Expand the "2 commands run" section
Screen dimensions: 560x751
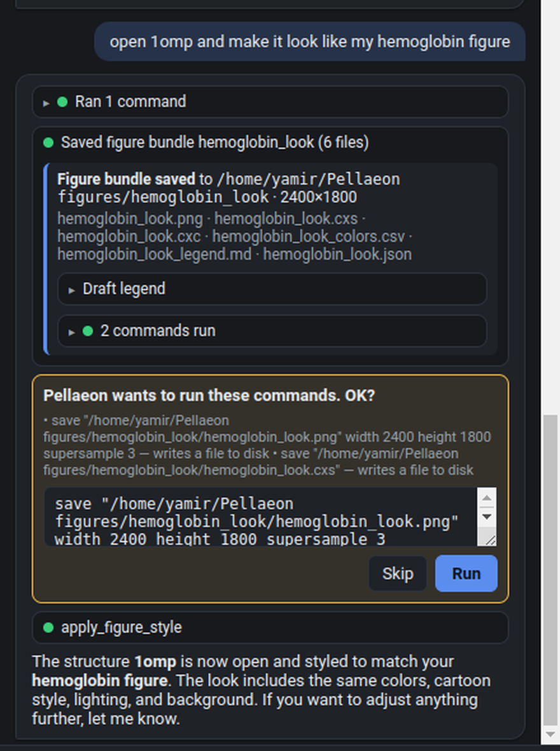(x=272, y=331)
